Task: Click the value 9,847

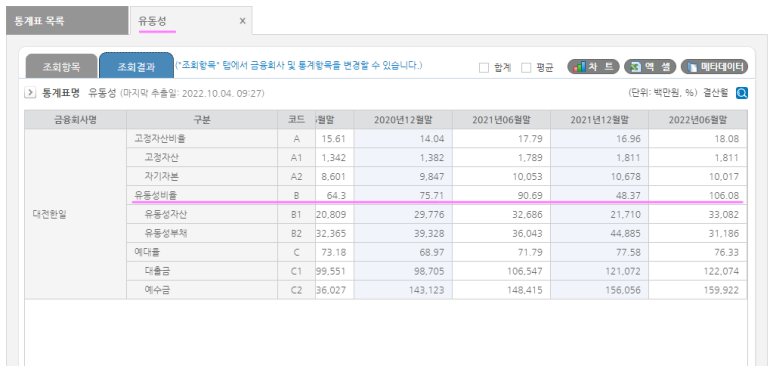Action: click(x=432, y=177)
